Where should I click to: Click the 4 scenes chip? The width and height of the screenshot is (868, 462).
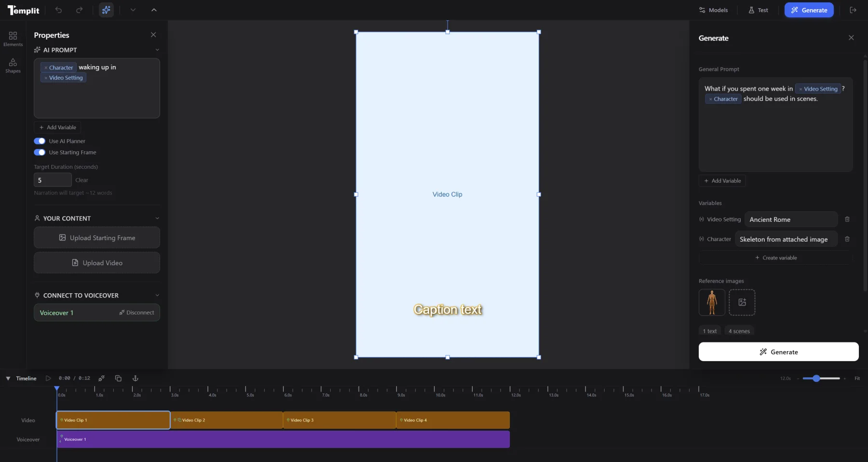pos(739,331)
